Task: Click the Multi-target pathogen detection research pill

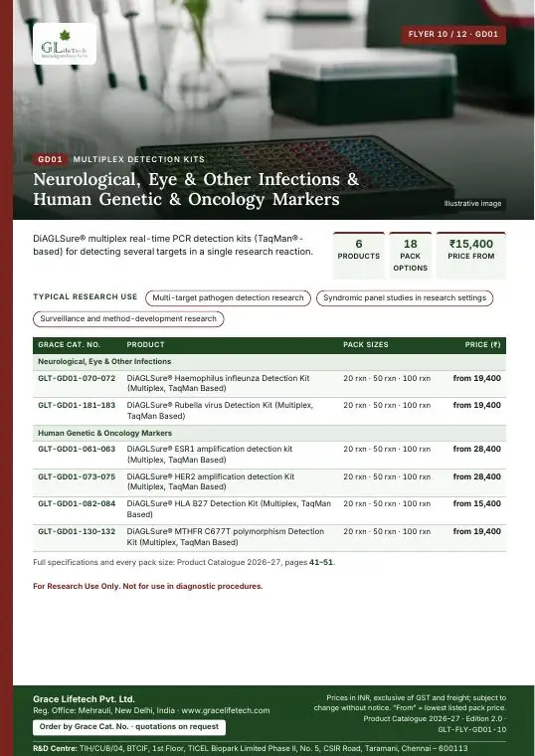Action: click(228, 298)
